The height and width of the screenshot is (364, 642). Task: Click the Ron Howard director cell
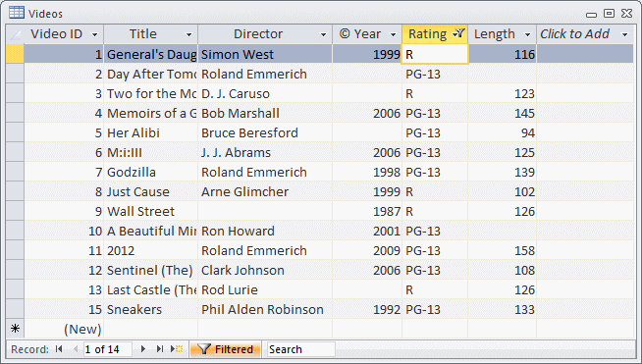pos(265,232)
